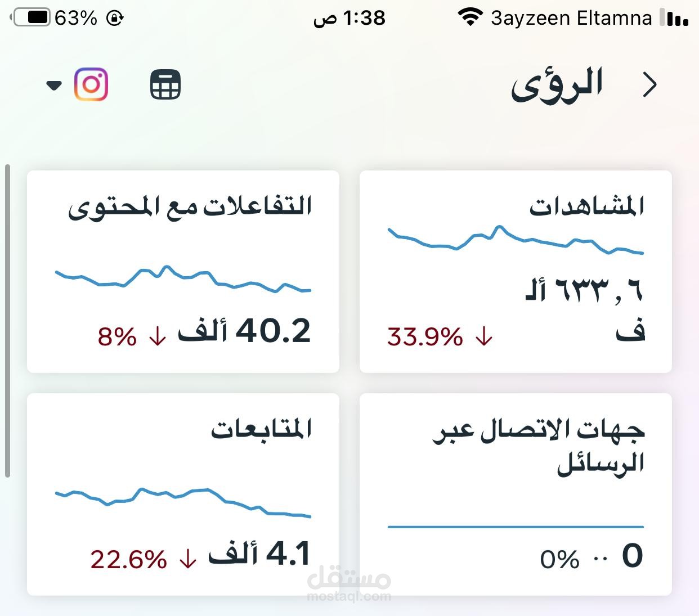Tap the Instagram platform icon
Screen dimensions: 699x616
[91, 84]
